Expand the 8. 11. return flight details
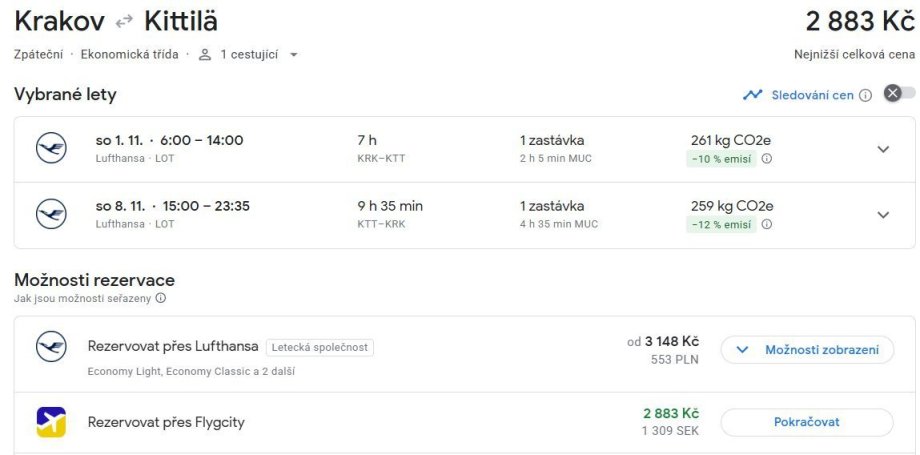This screenshot has width=920, height=455. pyautogui.click(x=882, y=215)
